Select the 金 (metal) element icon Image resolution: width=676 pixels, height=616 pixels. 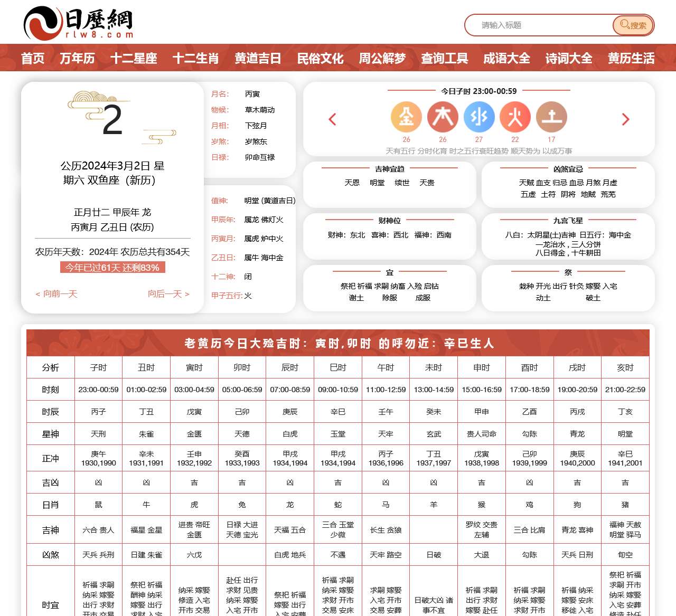click(x=406, y=117)
